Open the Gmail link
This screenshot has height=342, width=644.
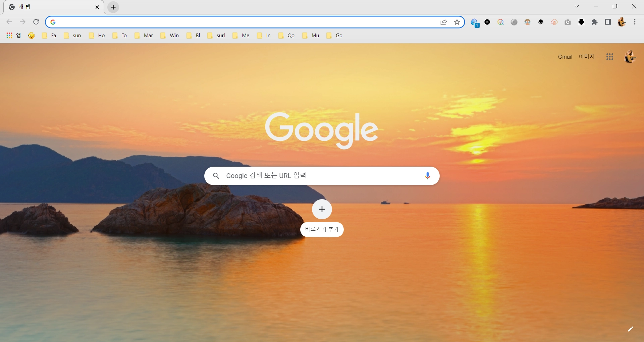pyautogui.click(x=565, y=57)
